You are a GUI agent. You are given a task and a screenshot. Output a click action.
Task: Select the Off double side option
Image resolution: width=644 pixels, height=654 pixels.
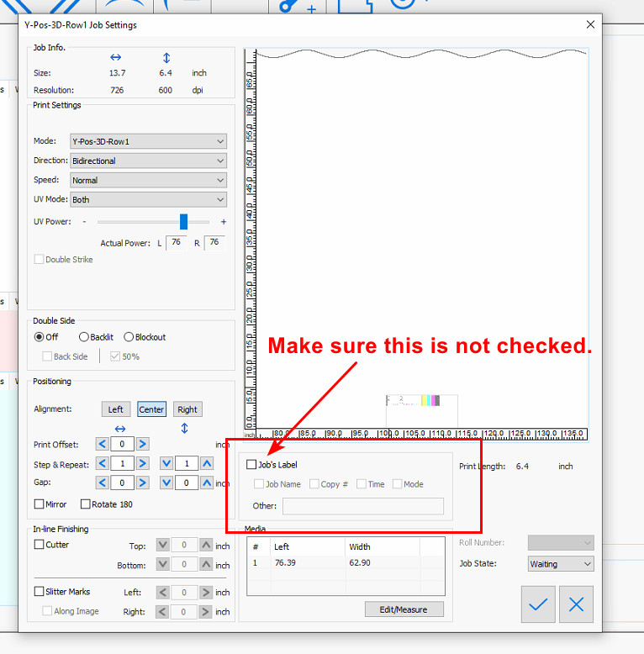(40, 336)
